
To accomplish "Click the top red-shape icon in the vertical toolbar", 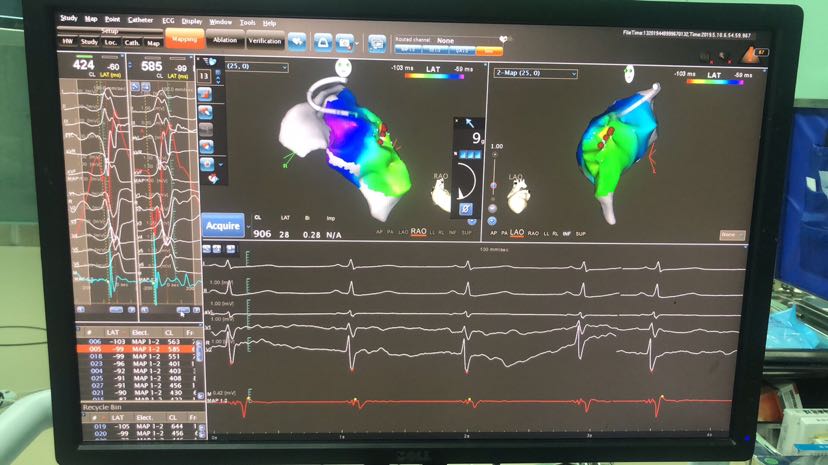I will [x=204, y=92].
